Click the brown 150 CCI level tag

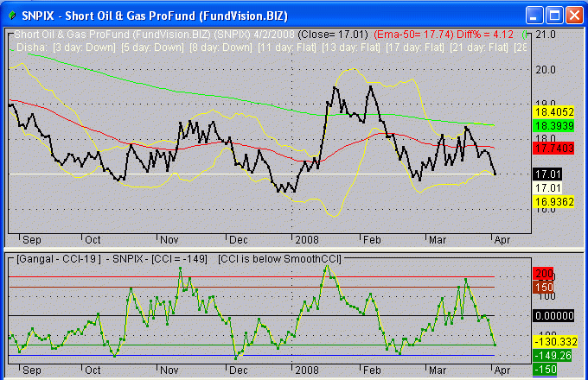tap(543, 288)
